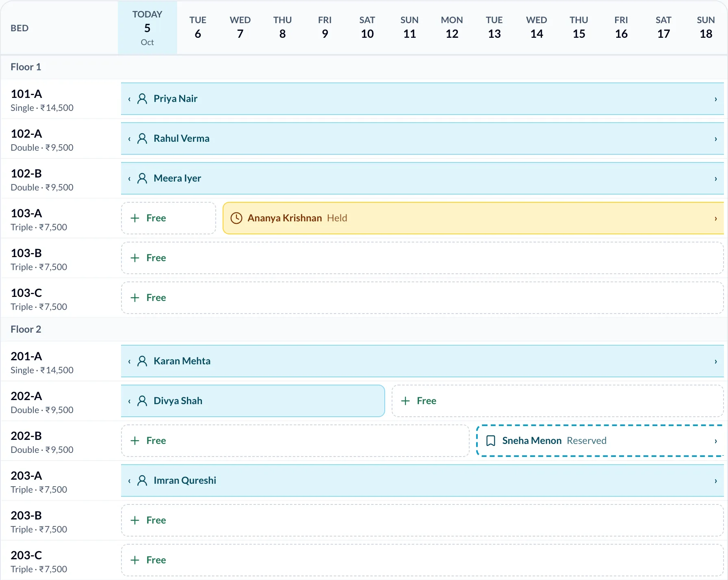Select the MON 12 date column
Screen dimensions: 728x580
tap(452, 28)
